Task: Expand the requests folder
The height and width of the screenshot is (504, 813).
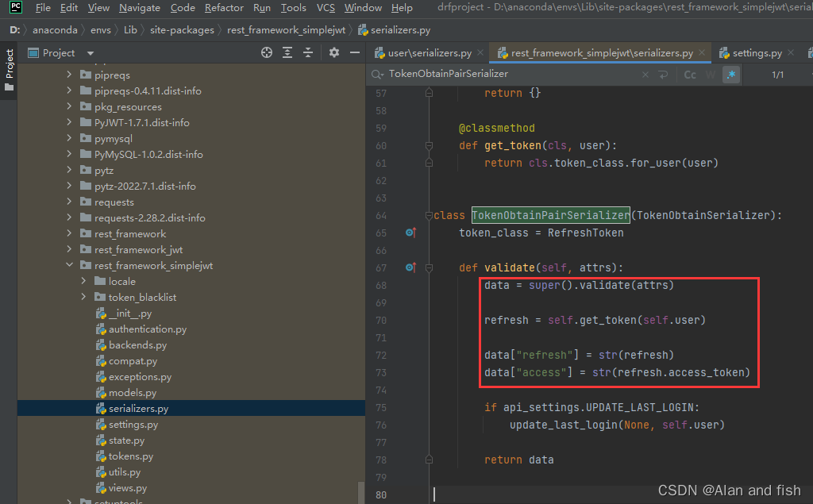Action: [x=69, y=202]
